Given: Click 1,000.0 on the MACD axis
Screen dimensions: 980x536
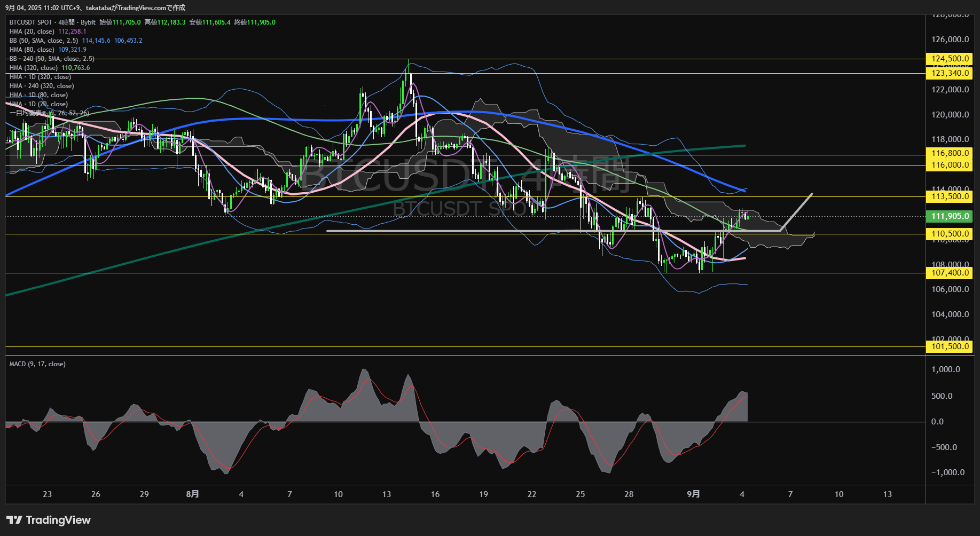Looking at the screenshot, I should (946, 369).
